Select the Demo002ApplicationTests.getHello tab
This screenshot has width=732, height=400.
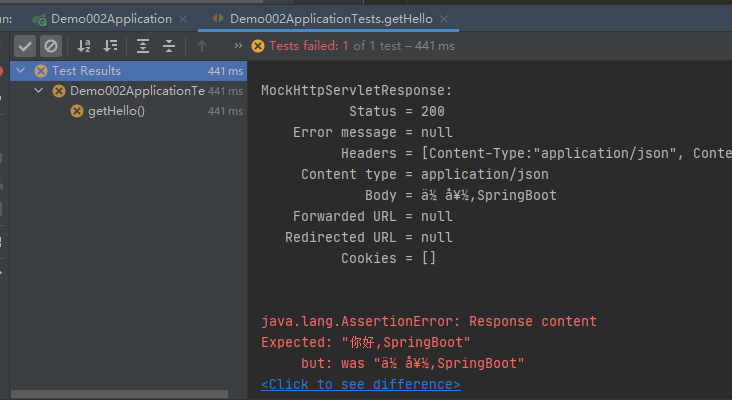point(331,18)
